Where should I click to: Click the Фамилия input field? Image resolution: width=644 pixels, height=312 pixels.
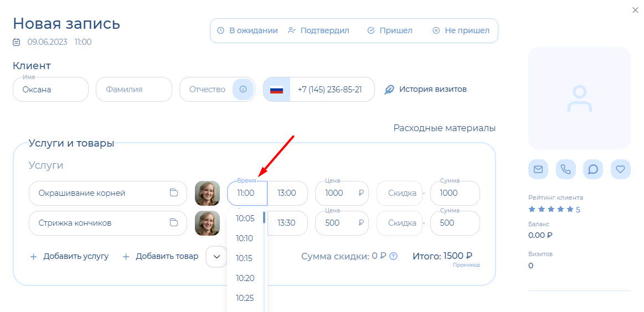click(x=133, y=90)
